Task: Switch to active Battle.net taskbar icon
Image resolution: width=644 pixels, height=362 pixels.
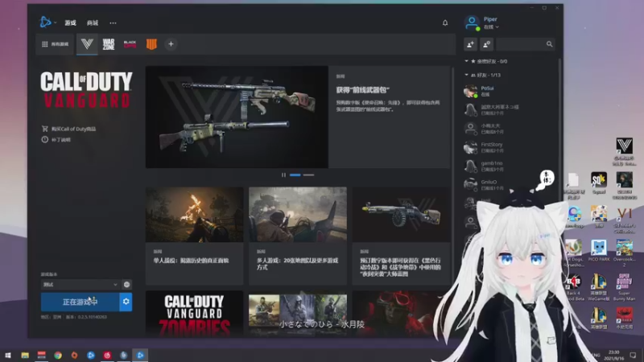Action: point(140,355)
